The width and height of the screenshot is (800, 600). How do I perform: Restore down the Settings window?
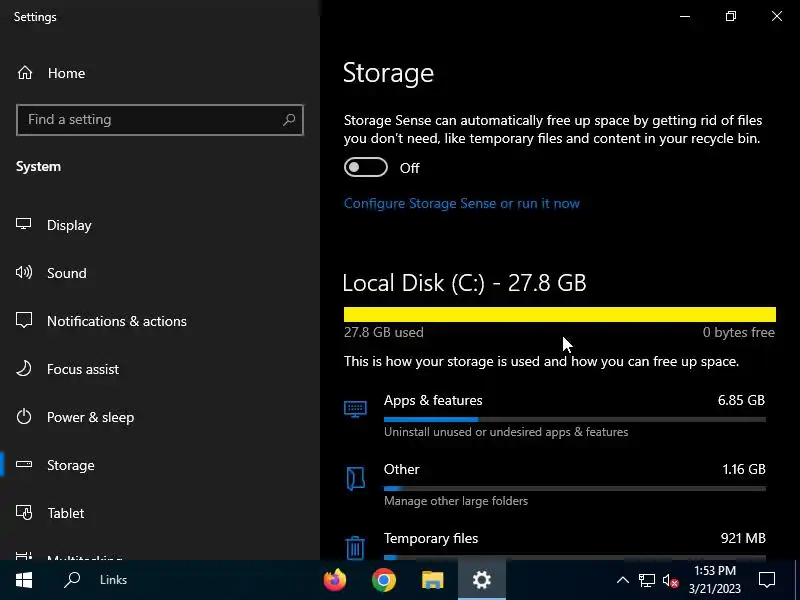(x=731, y=16)
